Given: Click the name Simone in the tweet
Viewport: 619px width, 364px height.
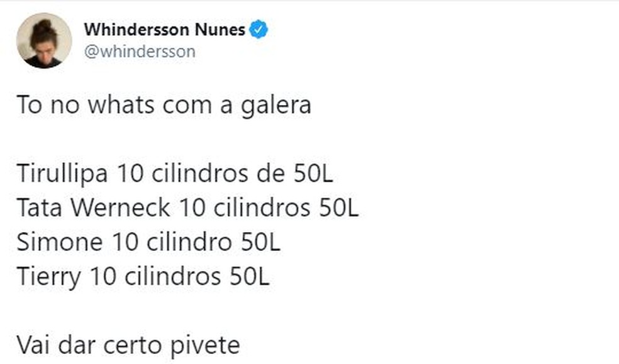Looking at the screenshot, I should pos(60,242).
